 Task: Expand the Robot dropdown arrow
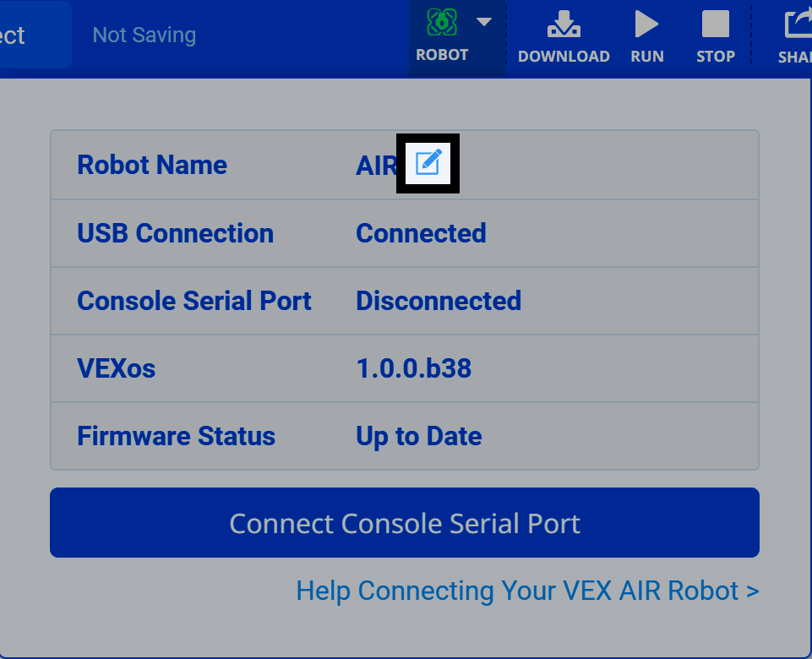coord(484,22)
